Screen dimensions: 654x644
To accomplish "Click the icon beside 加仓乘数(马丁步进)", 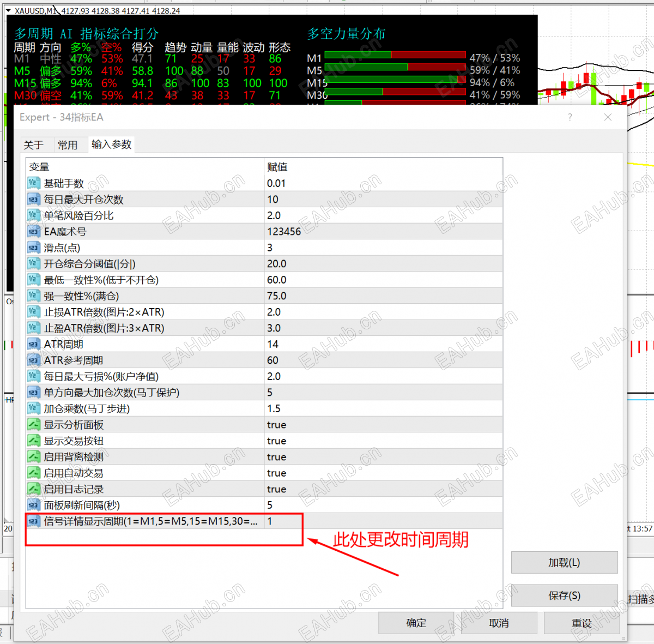I will 33,408.
